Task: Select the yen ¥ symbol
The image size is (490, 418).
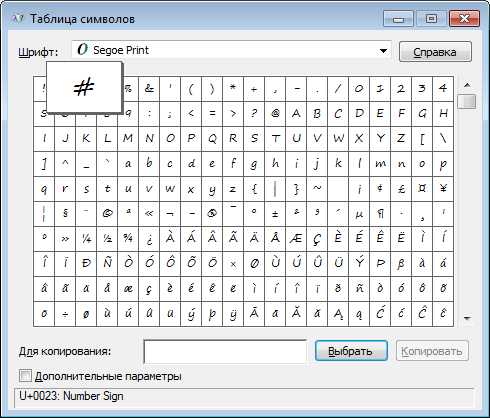Action: [x=443, y=189]
